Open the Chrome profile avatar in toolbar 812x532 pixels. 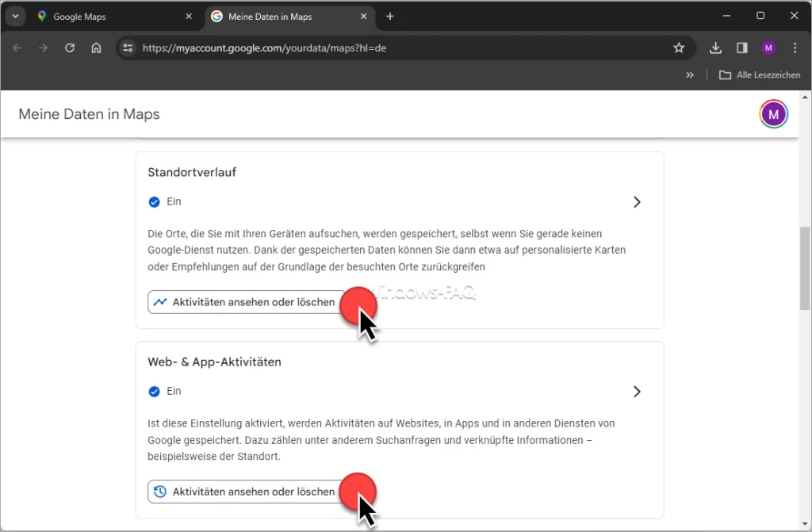point(768,48)
